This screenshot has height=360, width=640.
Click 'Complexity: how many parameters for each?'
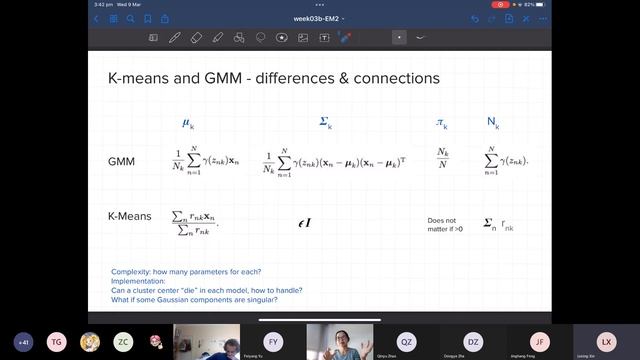(186, 271)
